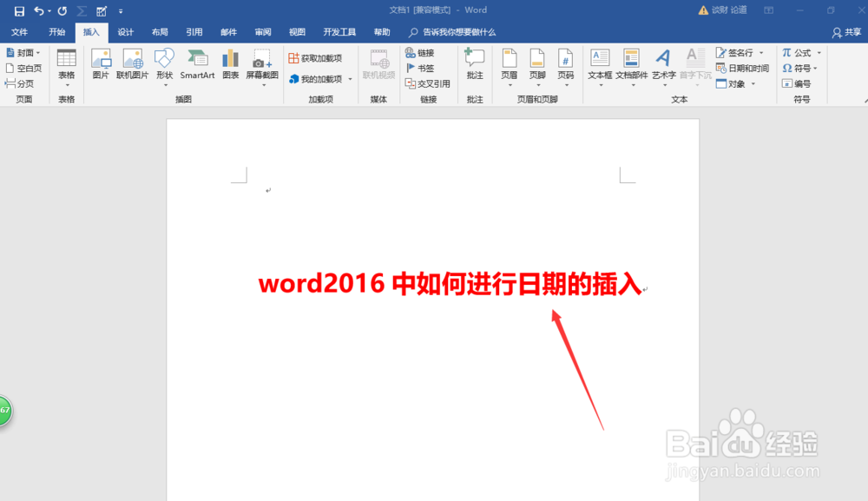Open the 开发工具 Developer tab

pos(339,32)
